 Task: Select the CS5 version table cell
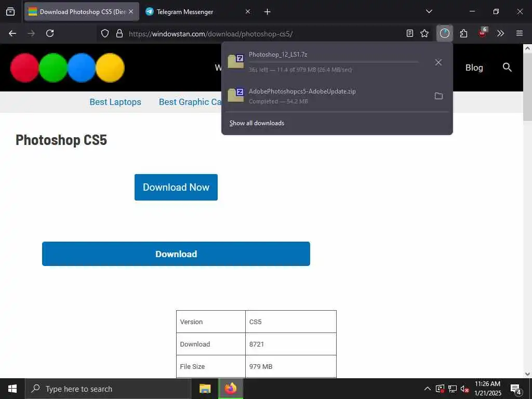291,322
